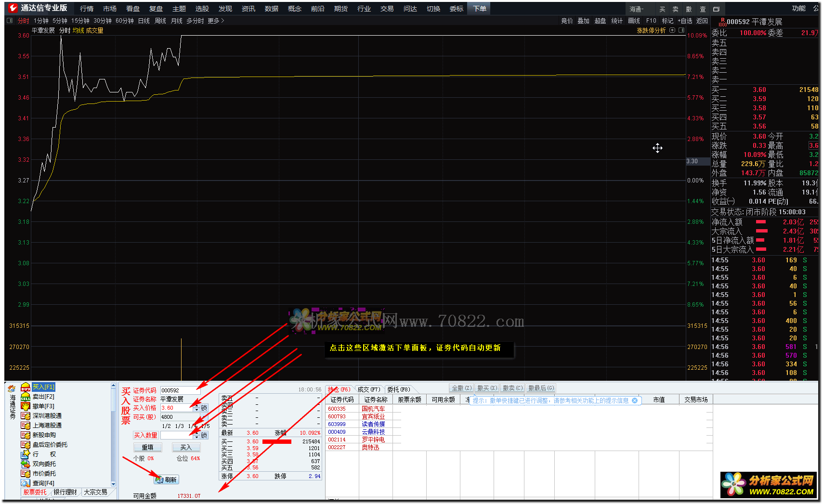Add stock via +自选
The height and width of the screenshot is (504, 823).
(685, 21)
